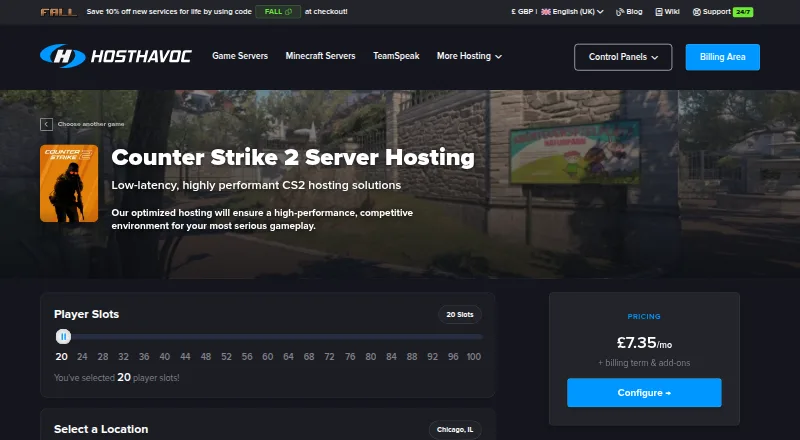Click the HostHavoc logo
Screen dimensions: 800x440
(116, 56)
